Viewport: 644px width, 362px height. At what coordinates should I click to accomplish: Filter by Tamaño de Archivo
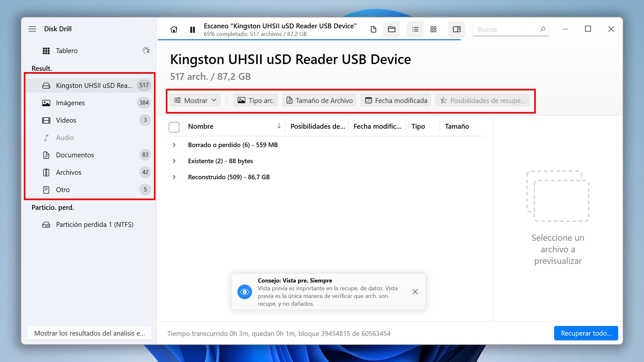[319, 100]
